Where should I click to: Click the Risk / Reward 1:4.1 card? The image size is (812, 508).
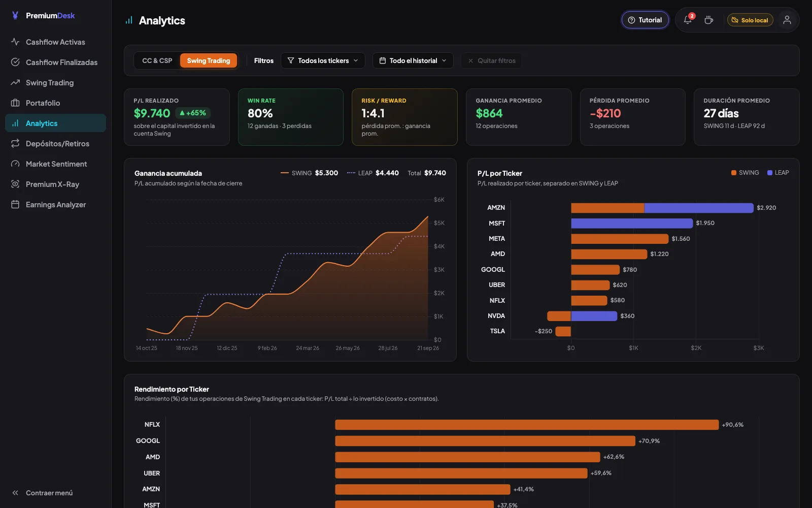coord(404,117)
